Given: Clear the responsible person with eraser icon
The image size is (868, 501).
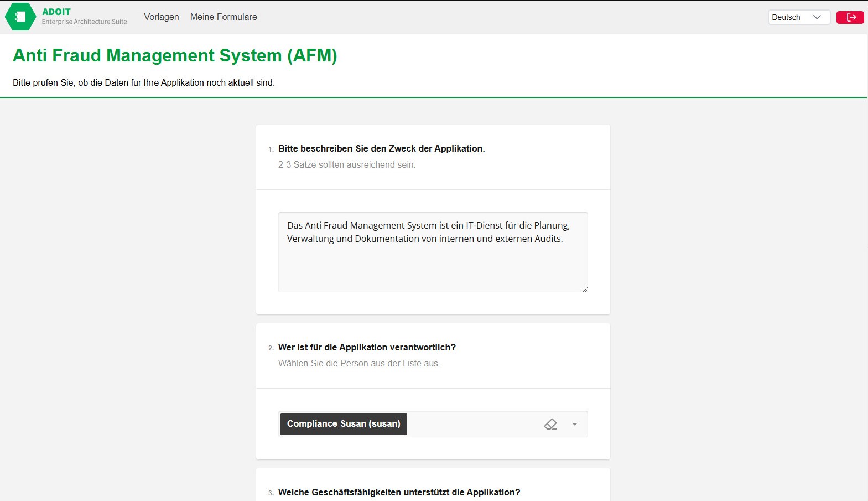Looking at the screenshot, I should tap(550, 424).
